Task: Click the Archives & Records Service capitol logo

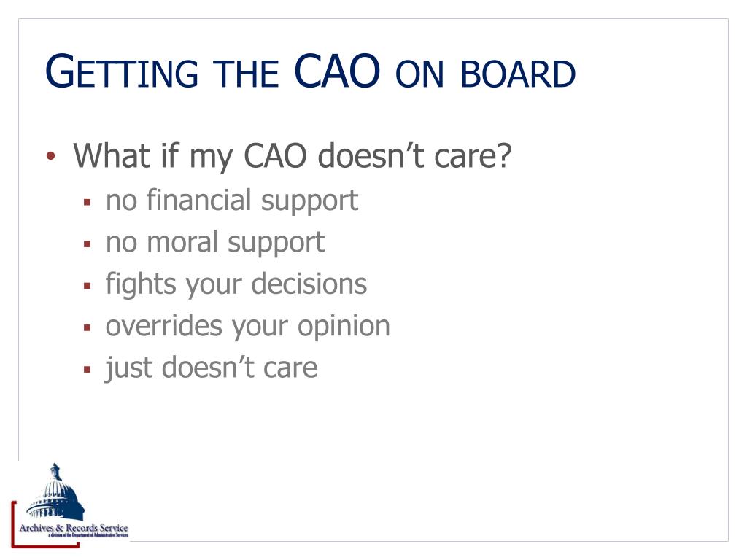Action: 70,505
